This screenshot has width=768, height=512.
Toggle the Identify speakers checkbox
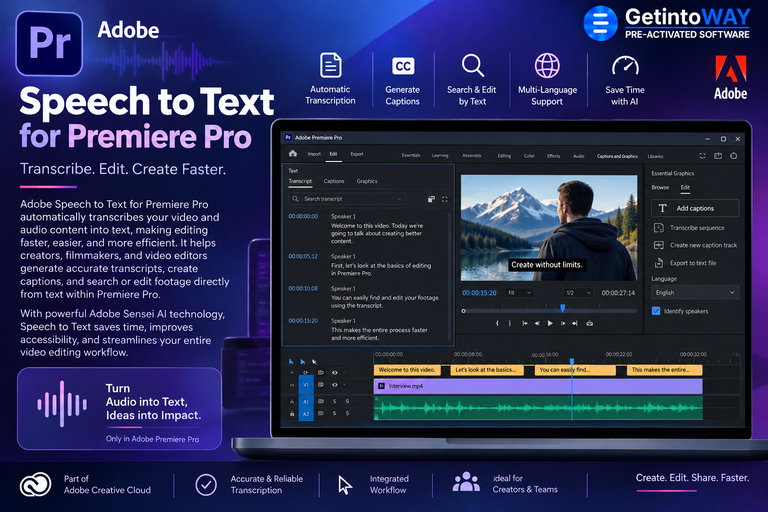coord(656,311)
